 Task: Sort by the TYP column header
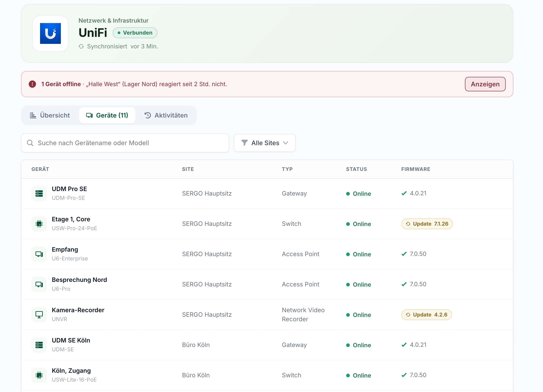(287, 169)
